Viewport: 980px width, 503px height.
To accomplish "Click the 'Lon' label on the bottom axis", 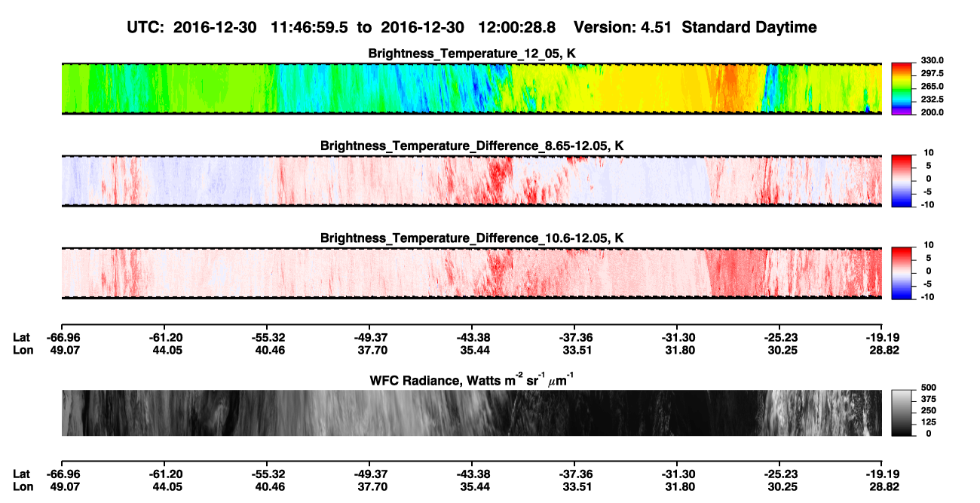I will pyautogui.click(x=23, y=486).
